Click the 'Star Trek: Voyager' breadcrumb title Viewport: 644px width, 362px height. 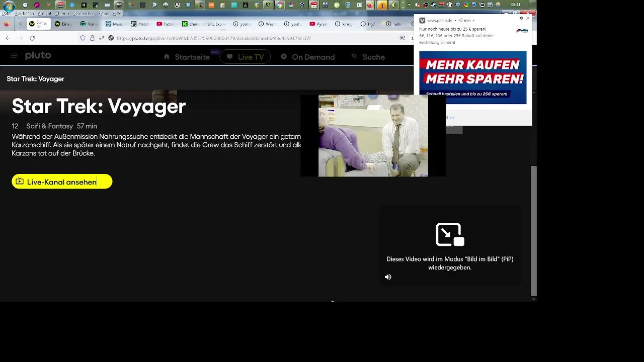pos(35,79)
